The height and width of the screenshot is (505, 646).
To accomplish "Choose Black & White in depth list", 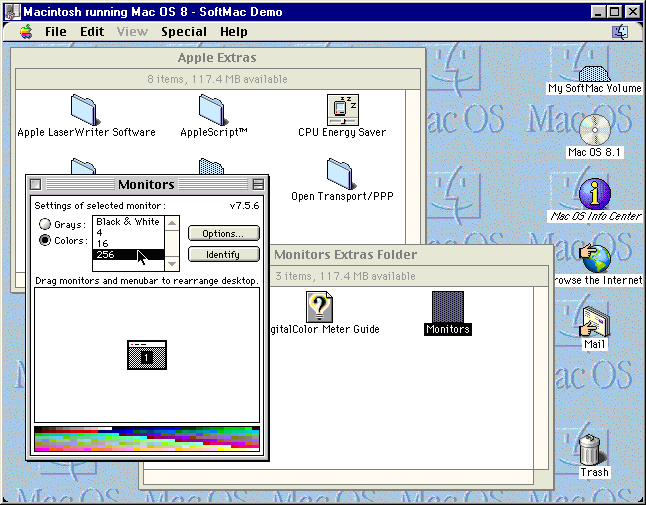I will tap(128, 222).
